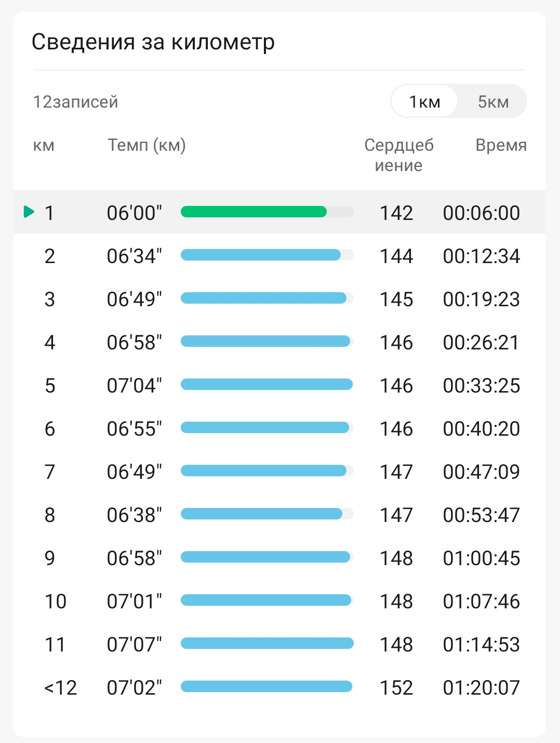Screen dimensions: 560x743
Task: Switch to the 1км split view
Action: (x=424, y=102)
